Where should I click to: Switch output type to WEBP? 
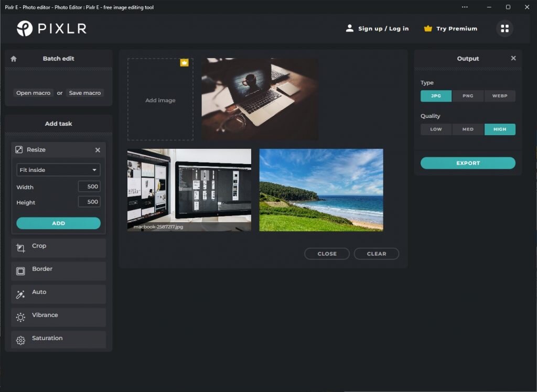click(500, 96)
